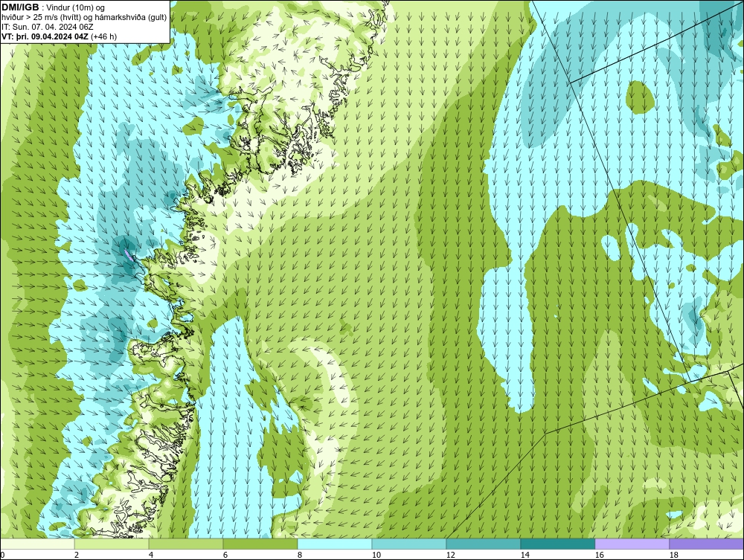Click the legend scale label 16
Screen dimensions: 744x560
599,555
